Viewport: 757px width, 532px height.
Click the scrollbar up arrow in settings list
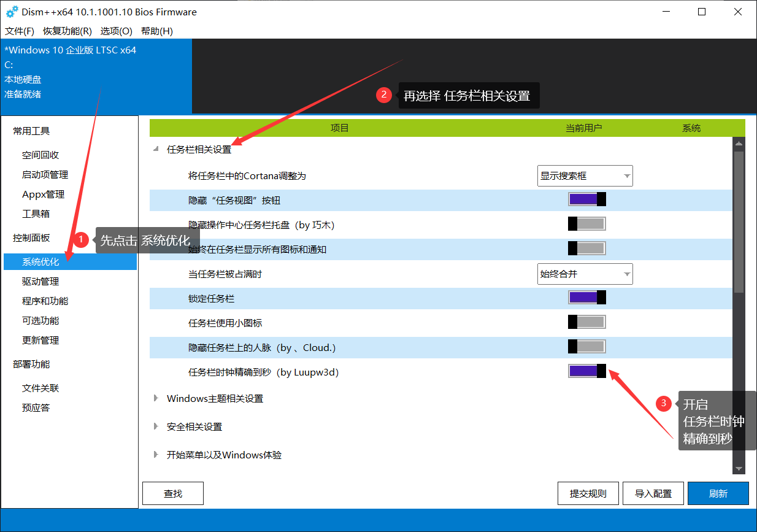[739, 144]
